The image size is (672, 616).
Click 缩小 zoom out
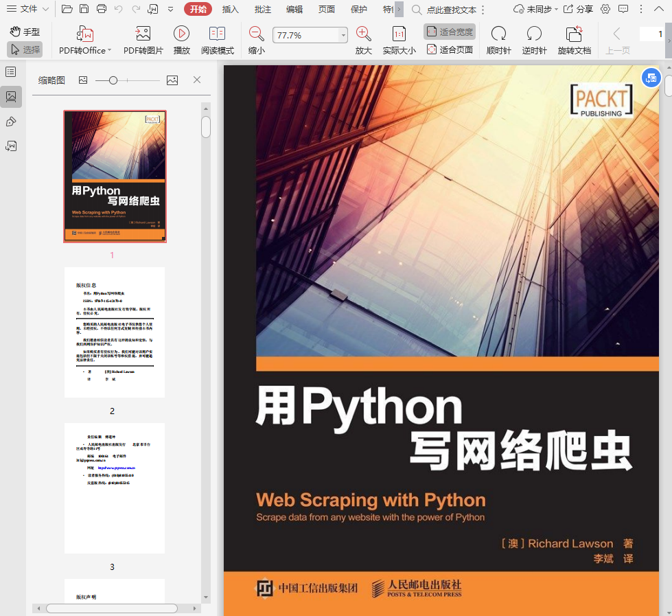256,41
